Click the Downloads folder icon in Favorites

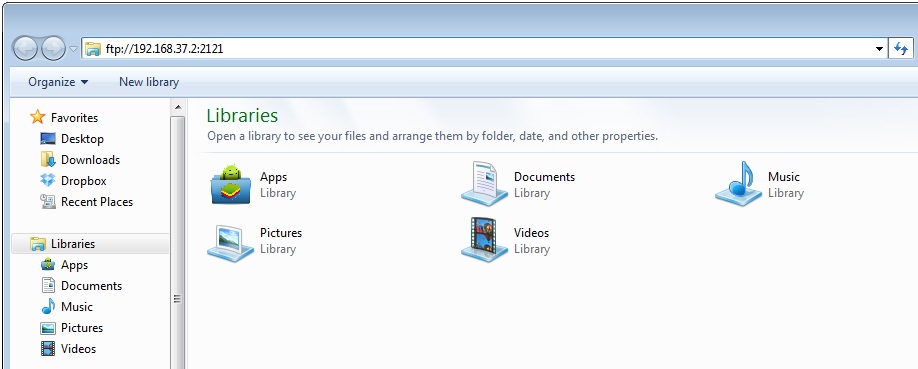pyautogui.click(x=48, y=159)
